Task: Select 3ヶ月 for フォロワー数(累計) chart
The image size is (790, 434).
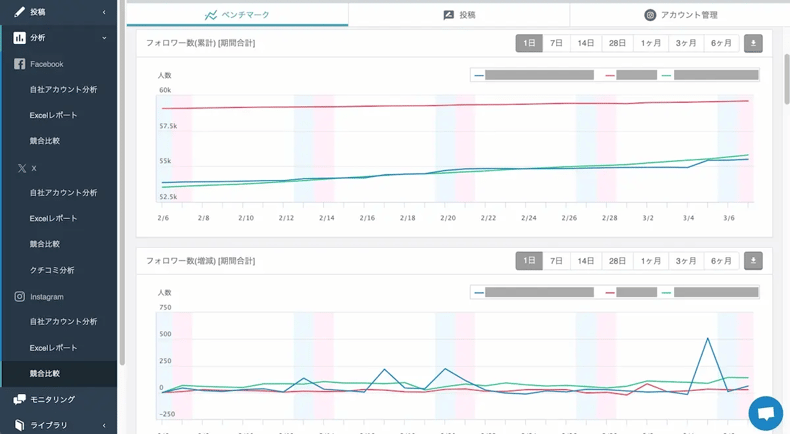Action: pyautogui.click(x=686, y=43)
